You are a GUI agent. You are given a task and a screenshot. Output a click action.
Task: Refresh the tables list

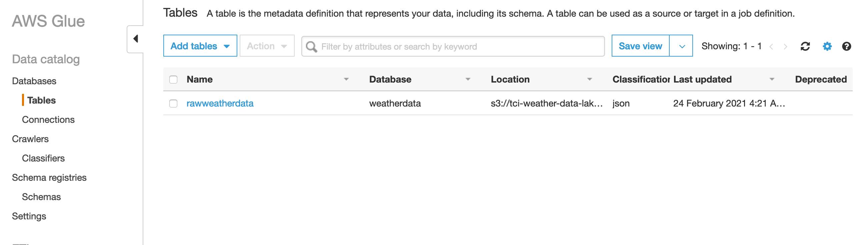point(805,46)
